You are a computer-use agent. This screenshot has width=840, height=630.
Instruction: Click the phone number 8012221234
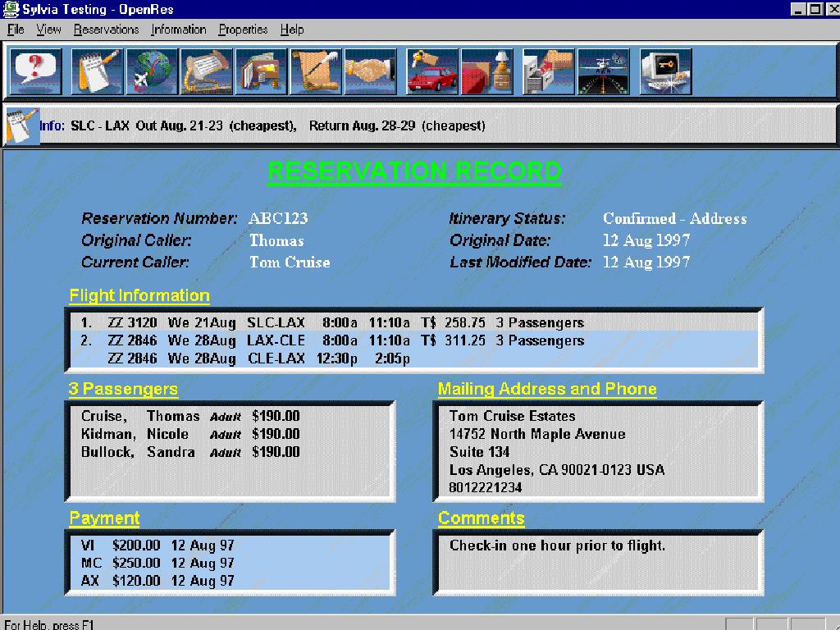(486, 487)
